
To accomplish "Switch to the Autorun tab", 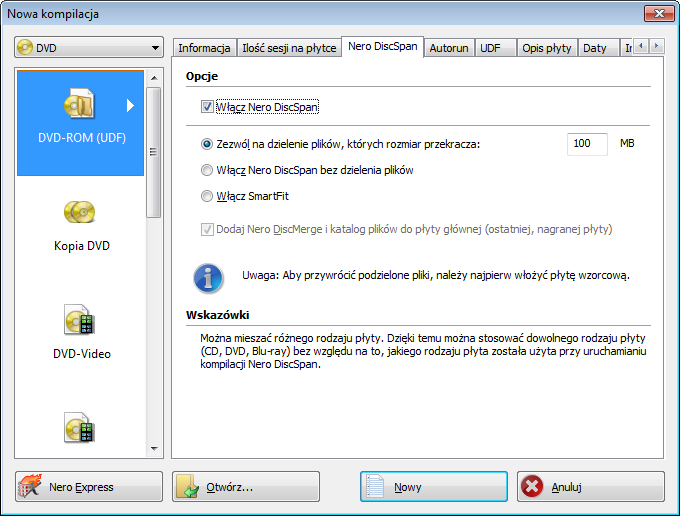I will (449, 48).
